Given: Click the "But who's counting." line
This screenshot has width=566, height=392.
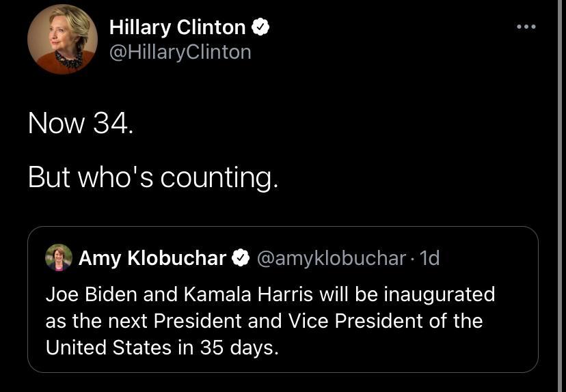Looking at the screenshot, I should pos(153,178).
